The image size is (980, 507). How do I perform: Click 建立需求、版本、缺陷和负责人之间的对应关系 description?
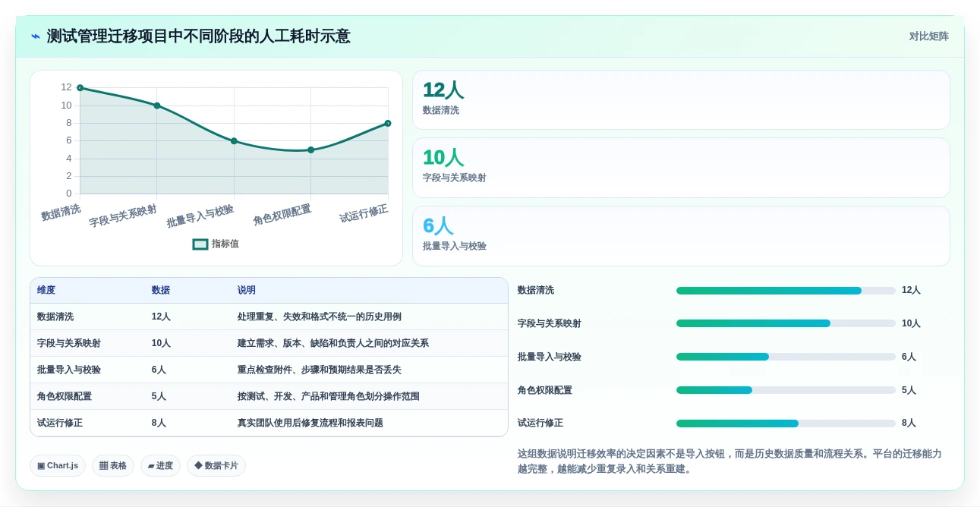pyautogui.click(x=333, y=344)
